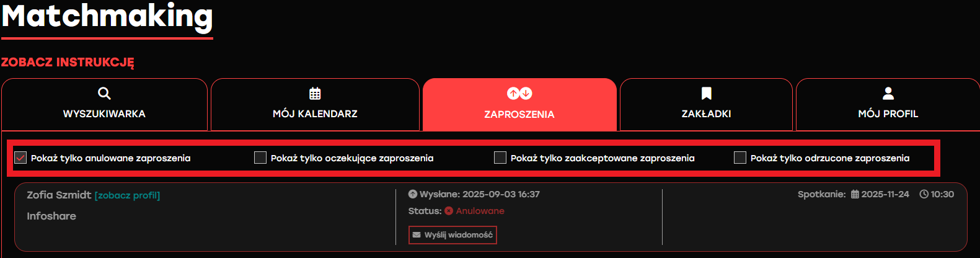
Task: Uncheck Pokaż tylko anulowane zaproszenia
Action: coord(20,158)
